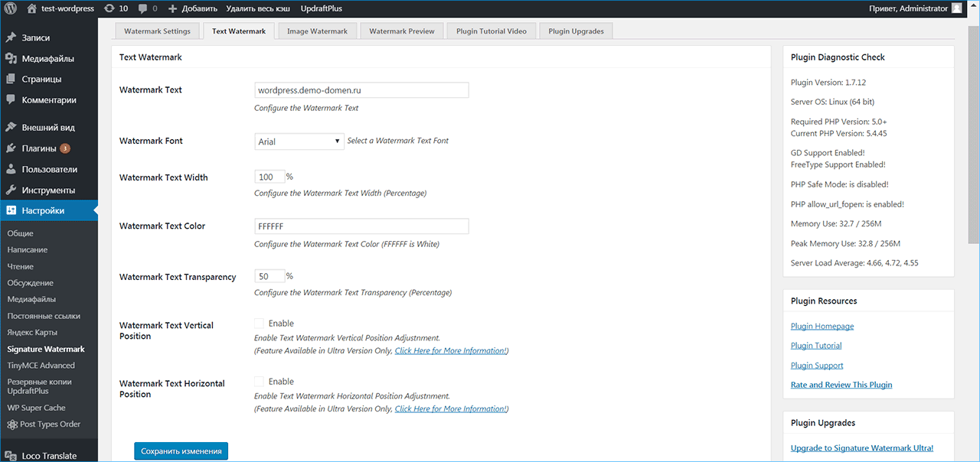
Task: Click the WordPress logo icon
Action: [x=10, y=8]
